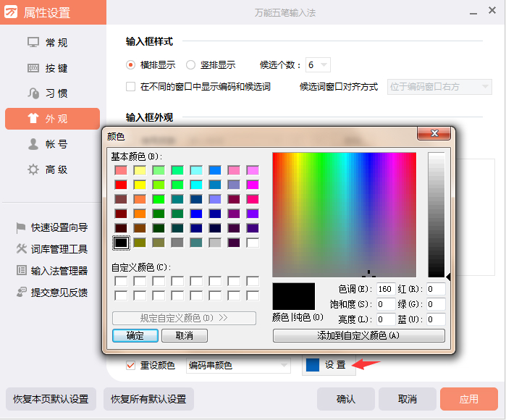Screen dimensions: 506x420
Task: Click the shirt icon beside 外观
Action: tap(33, 119)
